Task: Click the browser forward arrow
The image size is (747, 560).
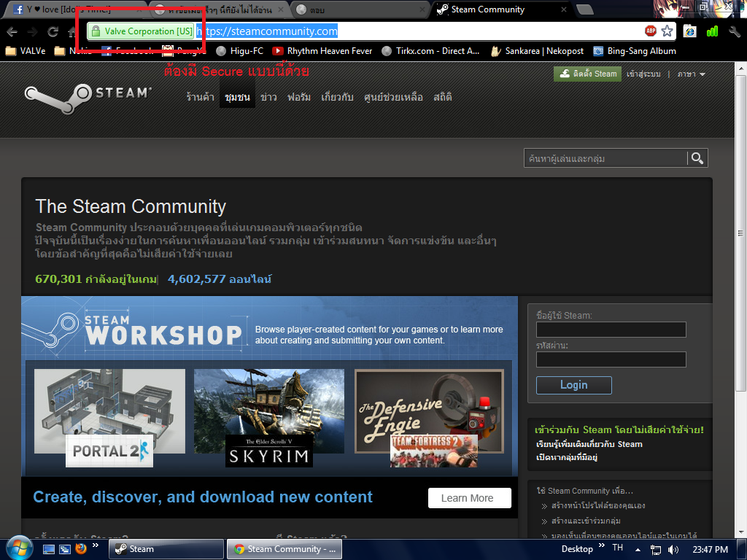Action: click(x=32, y=32)
